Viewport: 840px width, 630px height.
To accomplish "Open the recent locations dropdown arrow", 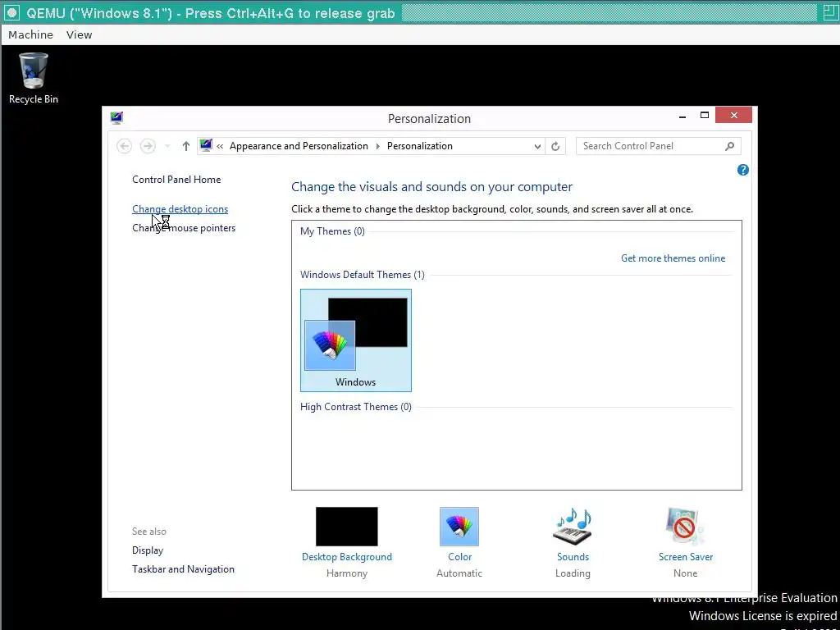I will tap(167, 146).
